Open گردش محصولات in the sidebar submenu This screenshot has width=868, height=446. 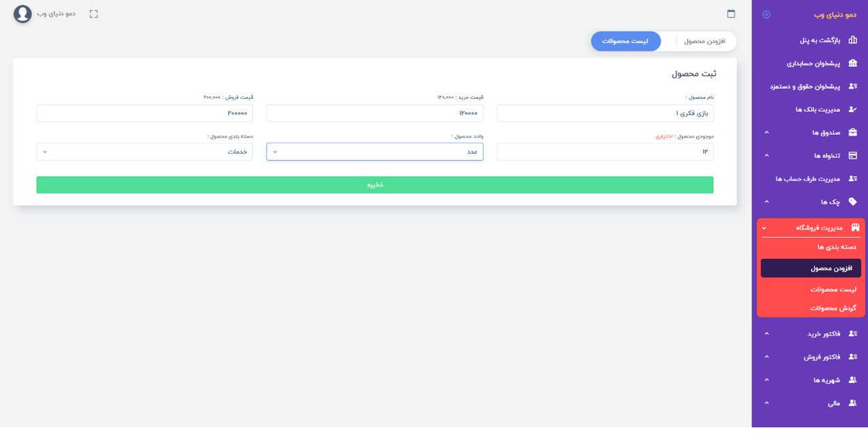(833, 308)
